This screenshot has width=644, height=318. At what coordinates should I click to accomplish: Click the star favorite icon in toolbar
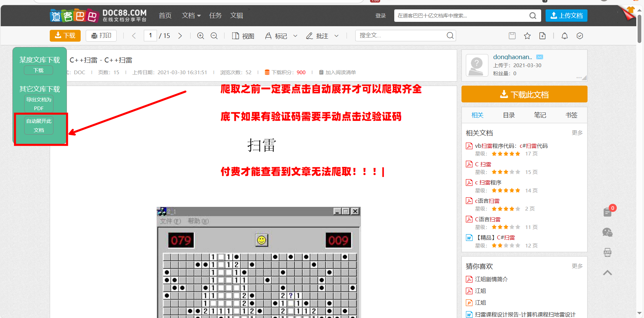(x=527, y=36)
